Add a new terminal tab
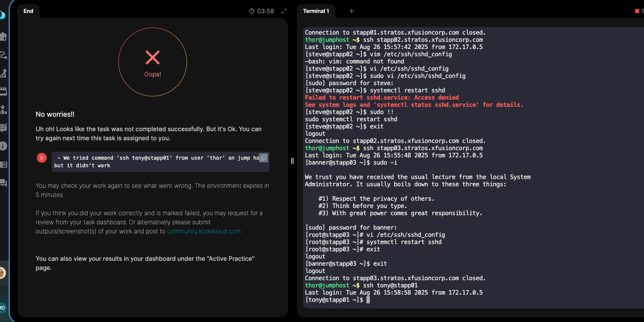This screenshot has width=644, height=322. (352, 11)
